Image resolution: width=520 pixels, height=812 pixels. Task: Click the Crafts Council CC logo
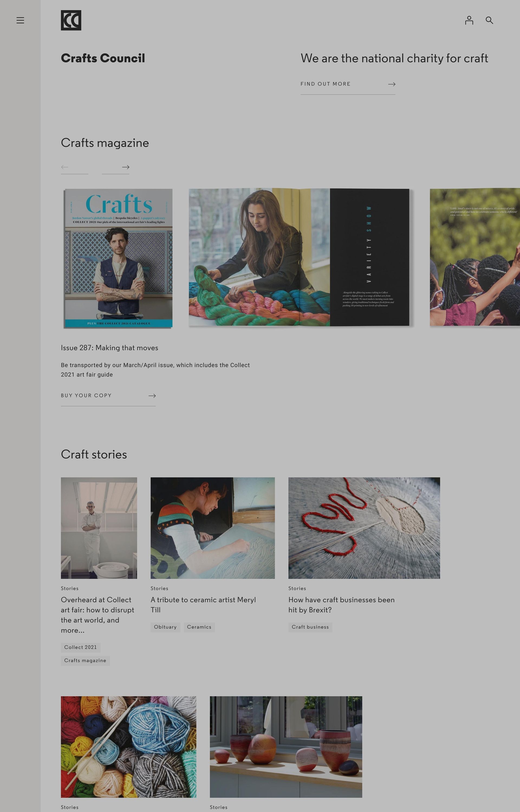point(71,20)
